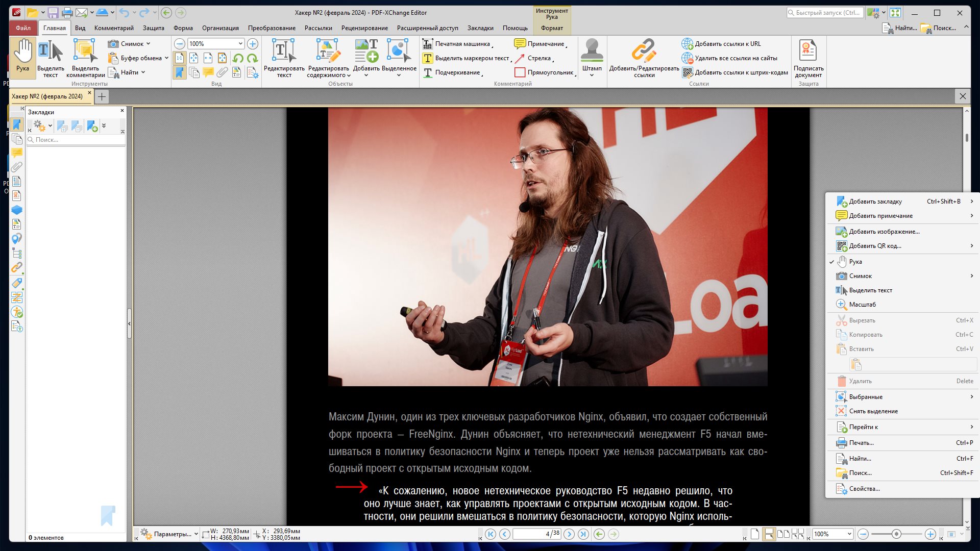Expand the Буфер обмена dropdown

[x=166, y=58]
